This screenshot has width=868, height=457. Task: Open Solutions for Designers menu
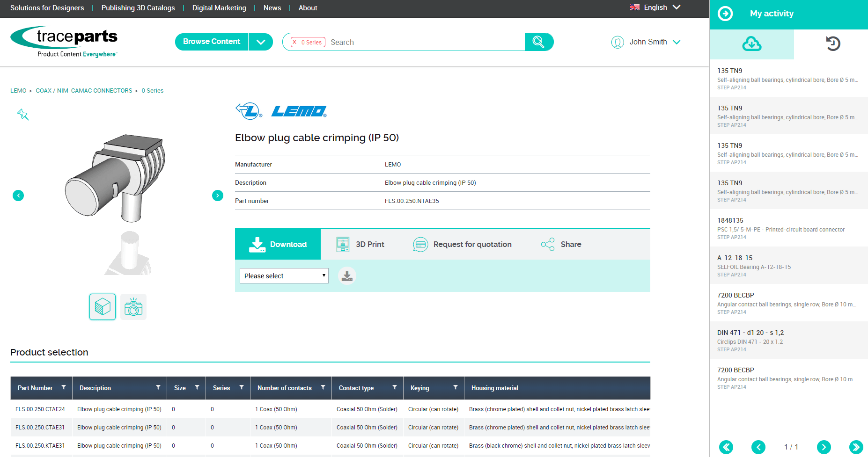[x=47, y=8]
